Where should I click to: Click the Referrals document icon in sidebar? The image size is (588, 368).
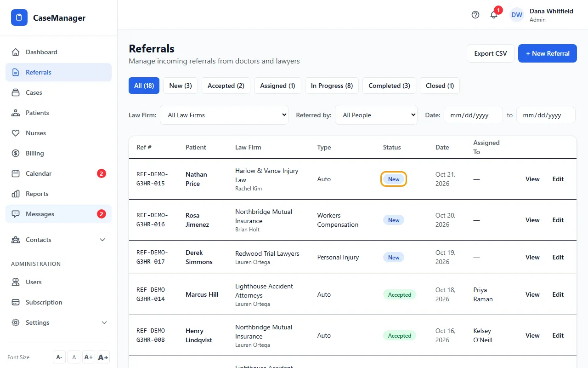[x=16, y=72]
